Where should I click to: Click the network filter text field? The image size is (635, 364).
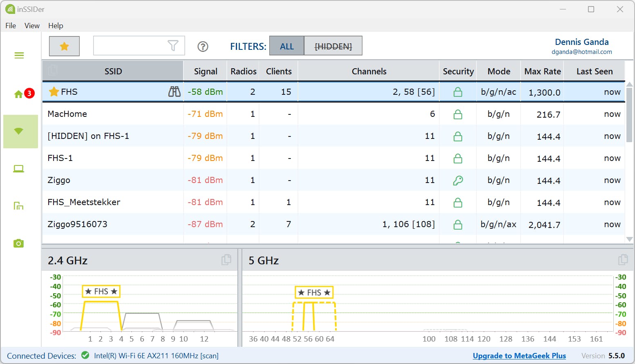(130, 46)
